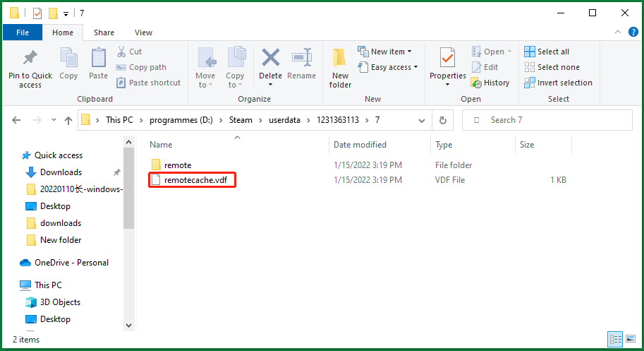The width and height of the screenshot is (644, 351).
Task: Click 1231363113 breadcrumb
Action: click(338, 120)
